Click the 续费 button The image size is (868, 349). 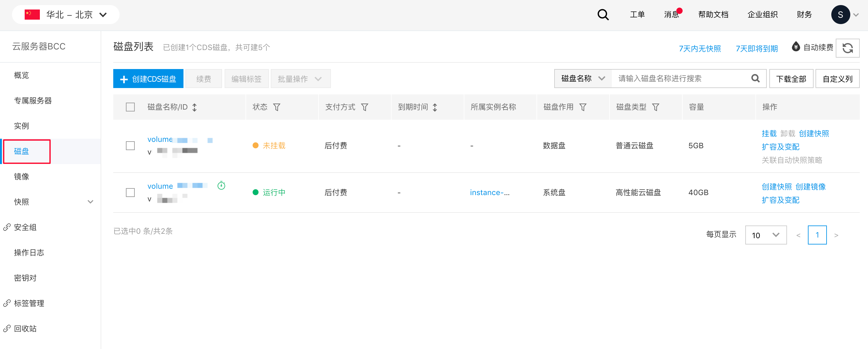pos(203,79)
